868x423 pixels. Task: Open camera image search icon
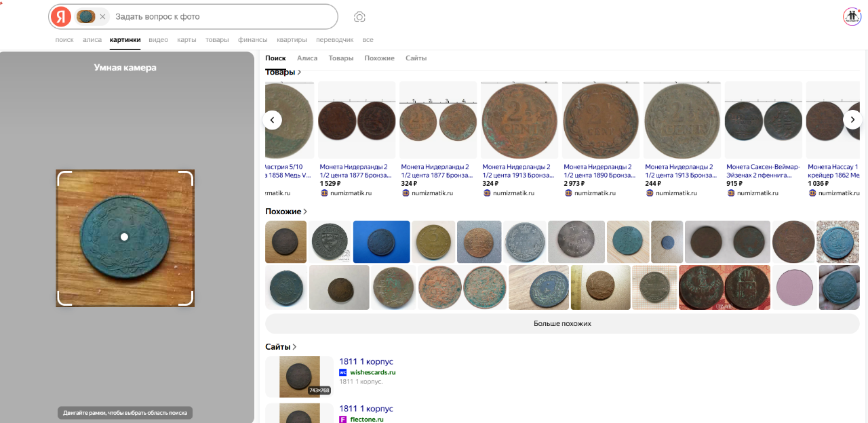click(360, 16)
